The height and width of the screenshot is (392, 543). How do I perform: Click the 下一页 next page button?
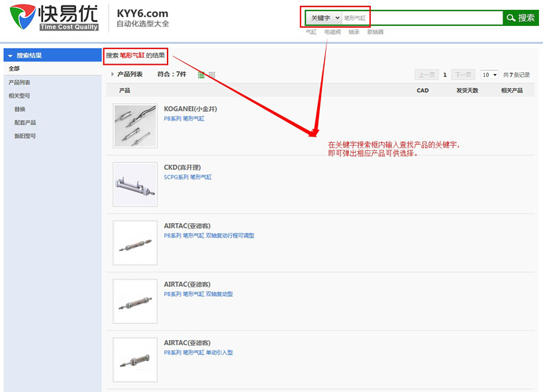[463, 75]
